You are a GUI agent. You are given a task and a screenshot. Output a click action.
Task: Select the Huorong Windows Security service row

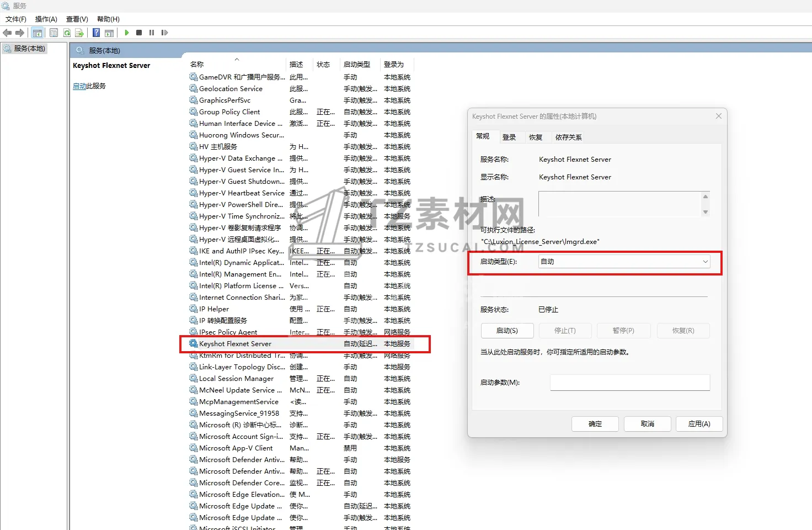click(301, 135)
